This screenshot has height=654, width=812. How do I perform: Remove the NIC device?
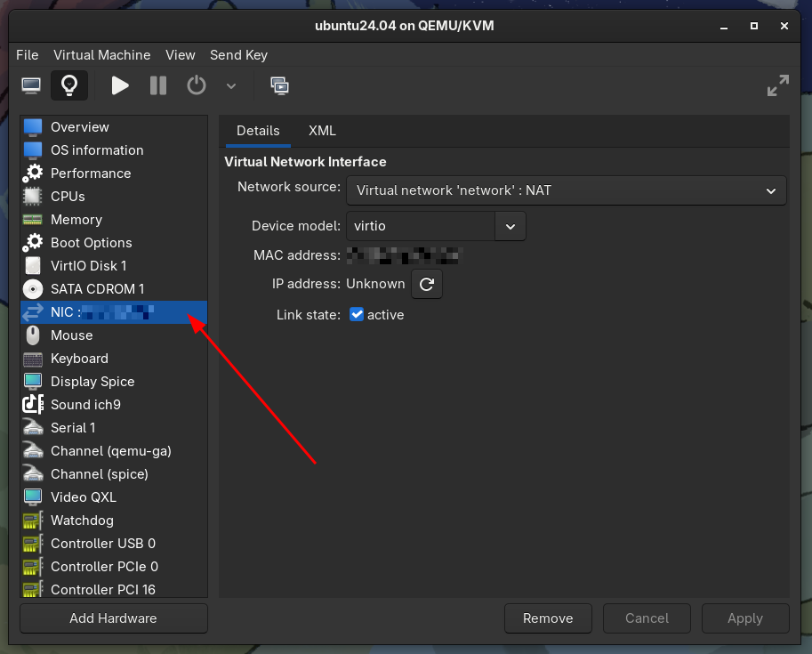coord(547,618)
